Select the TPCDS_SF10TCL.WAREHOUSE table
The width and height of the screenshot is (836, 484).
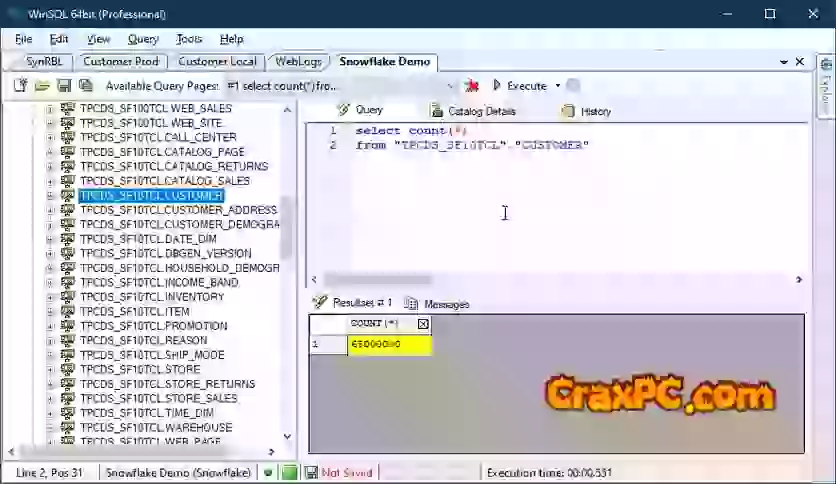[x=156, y=428]
